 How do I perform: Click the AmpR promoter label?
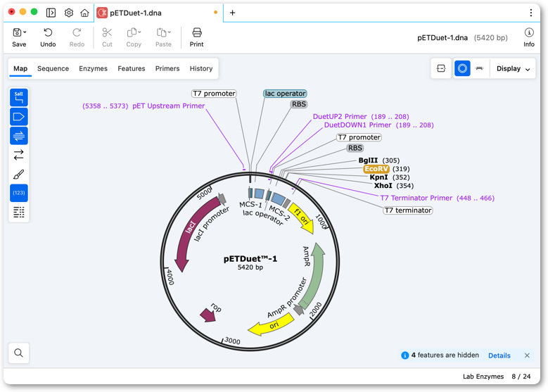click(287, 298)
